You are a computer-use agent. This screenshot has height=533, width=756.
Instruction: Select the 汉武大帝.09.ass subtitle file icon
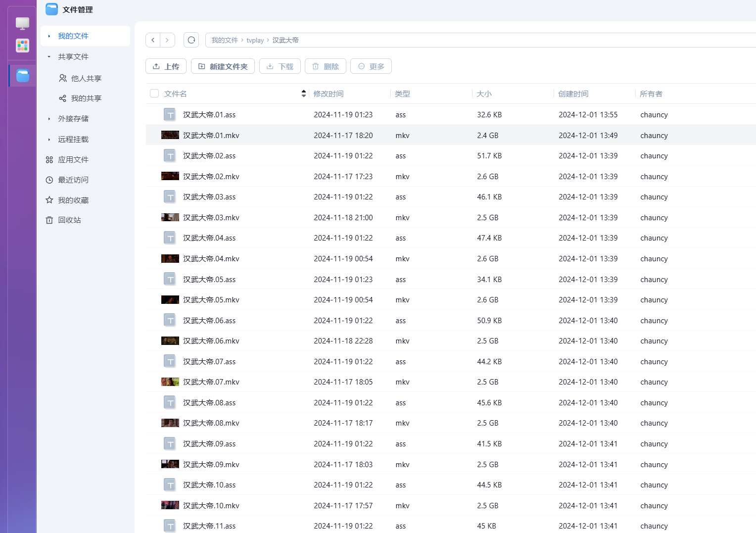pos(170,444)
